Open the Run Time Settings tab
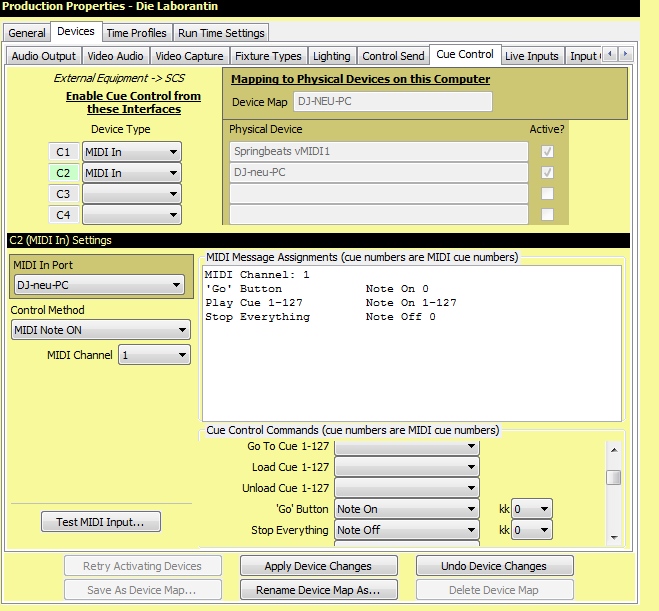The height and width of the screenshot is (611, 659). point(223,33)
